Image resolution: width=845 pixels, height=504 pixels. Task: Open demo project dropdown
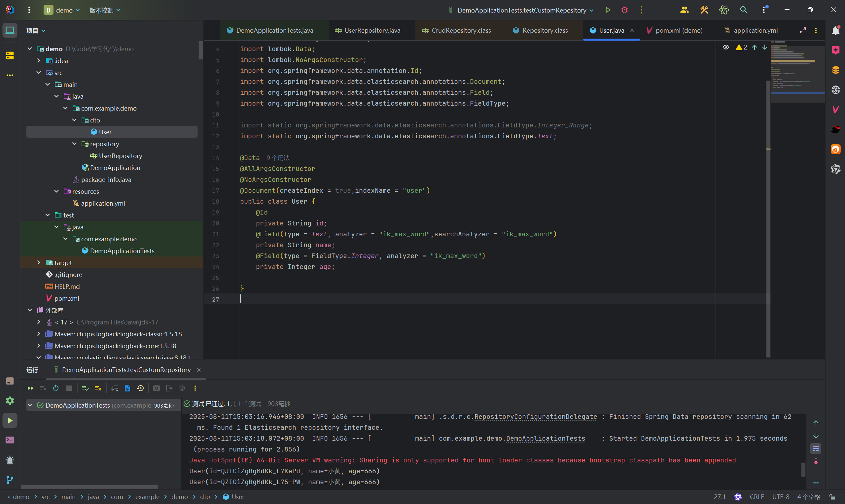click(x=62, y=10)
